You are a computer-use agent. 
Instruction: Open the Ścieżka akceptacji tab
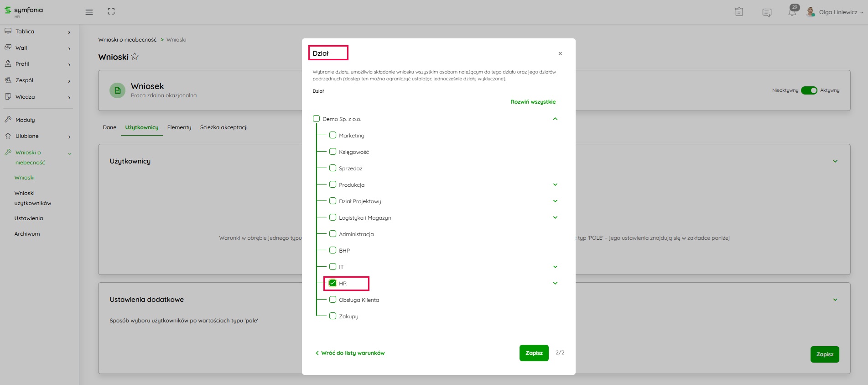coord(223,127)
